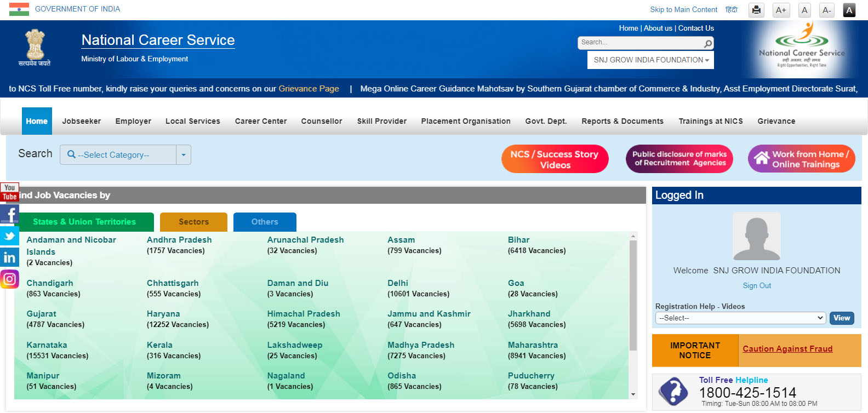
Task: Click the header Search text field
Action: pos(640,43)
